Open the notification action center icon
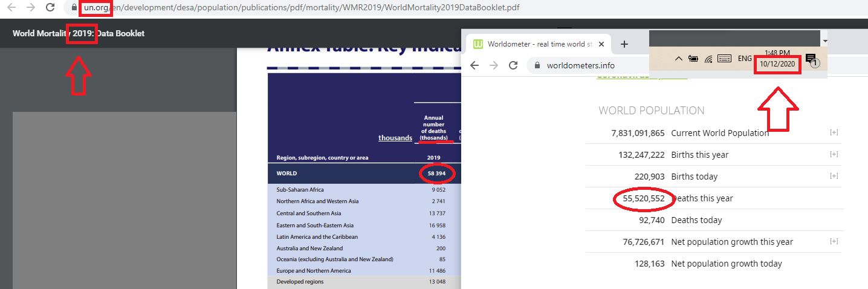This screenshot has width=868, height=289. click(811, 59)
